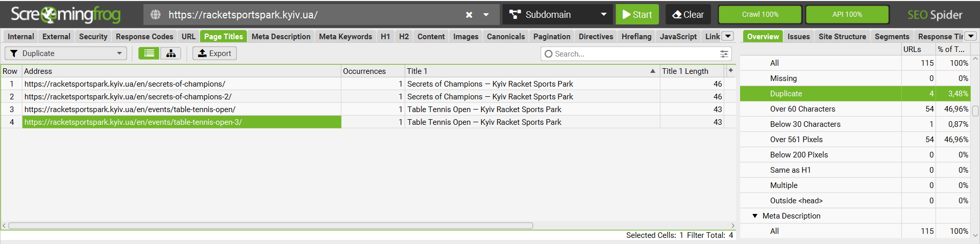
Task: Expand hidden main tabs overflow arrow
Action: click(x=728, y=36)
